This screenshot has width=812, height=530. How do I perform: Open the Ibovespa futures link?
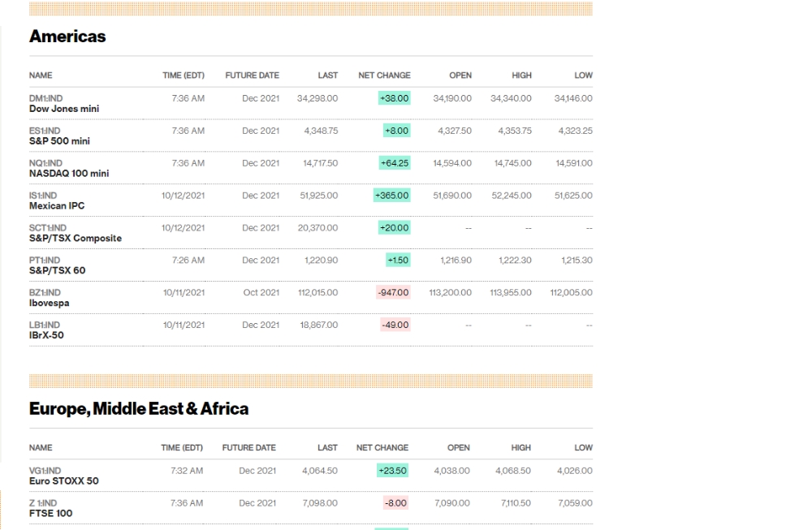pos(49,303)
